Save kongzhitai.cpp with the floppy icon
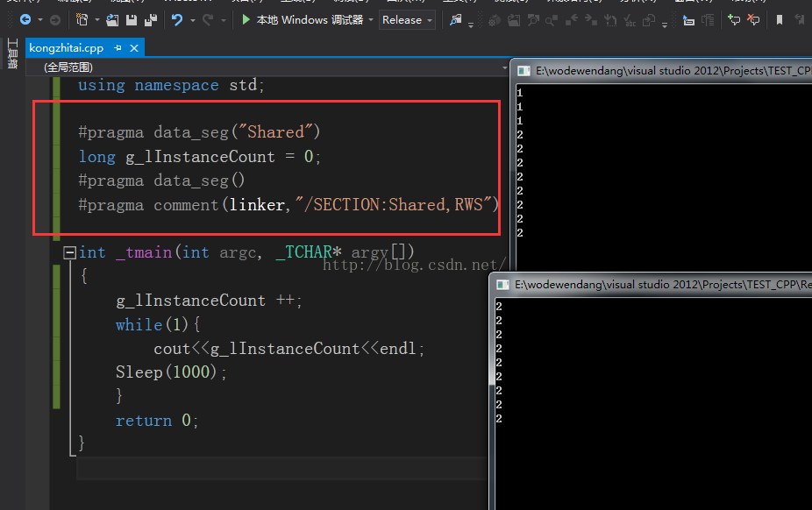Viewport: 812px width, 510px height. pyautogui.click(x=132, y=20)
